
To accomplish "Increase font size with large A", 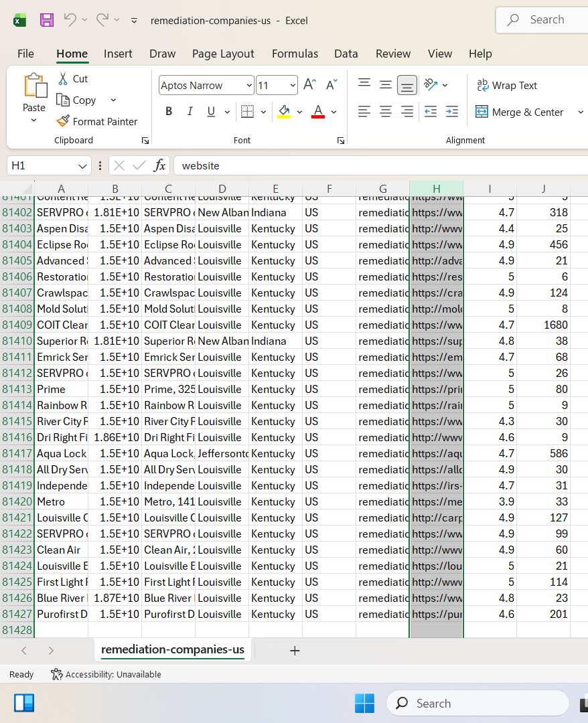I will (310, 84).
